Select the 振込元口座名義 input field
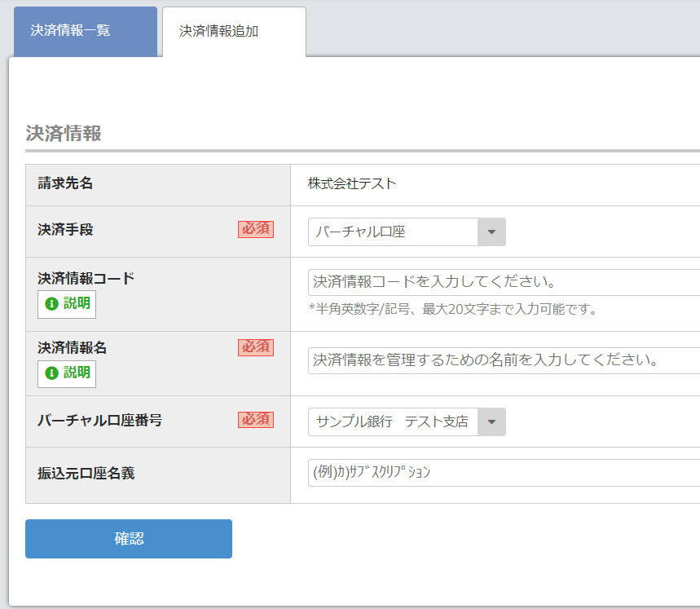 click(504, 473)
